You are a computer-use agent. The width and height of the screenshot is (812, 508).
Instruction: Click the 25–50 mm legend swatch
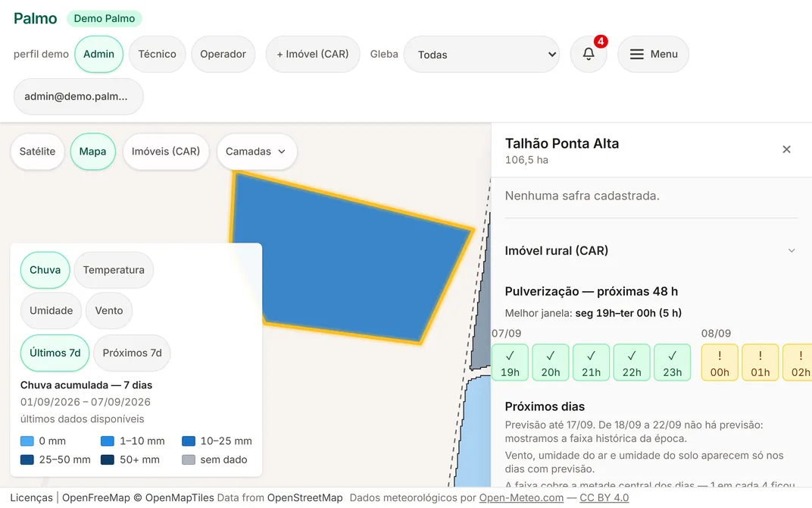tap(27, 459)
